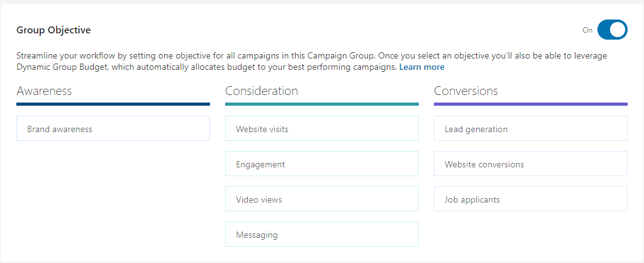Click the Conversions column heading
Image resolution: width=644 pixels, height=263 pixels.
466,91
